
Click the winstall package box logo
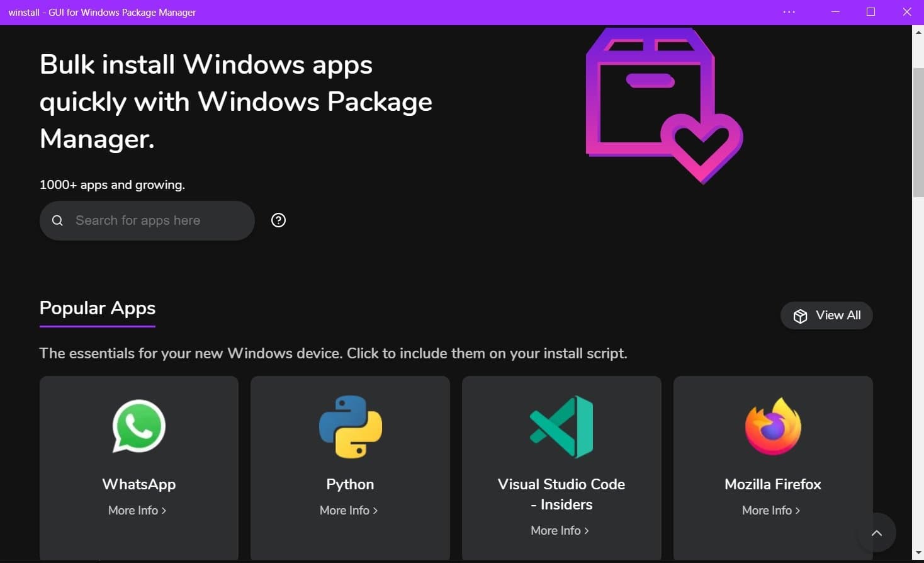[664, 106]
